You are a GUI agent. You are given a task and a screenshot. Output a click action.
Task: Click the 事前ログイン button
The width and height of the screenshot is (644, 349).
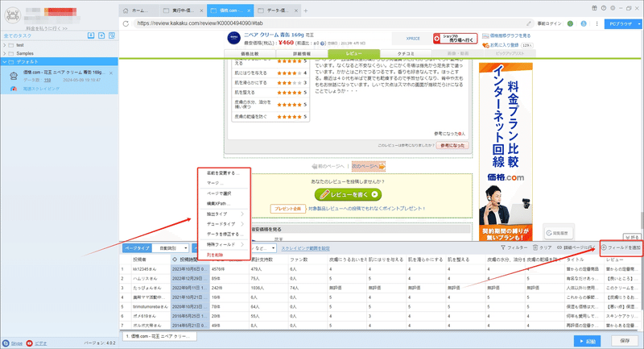click(x=550, y=23)
